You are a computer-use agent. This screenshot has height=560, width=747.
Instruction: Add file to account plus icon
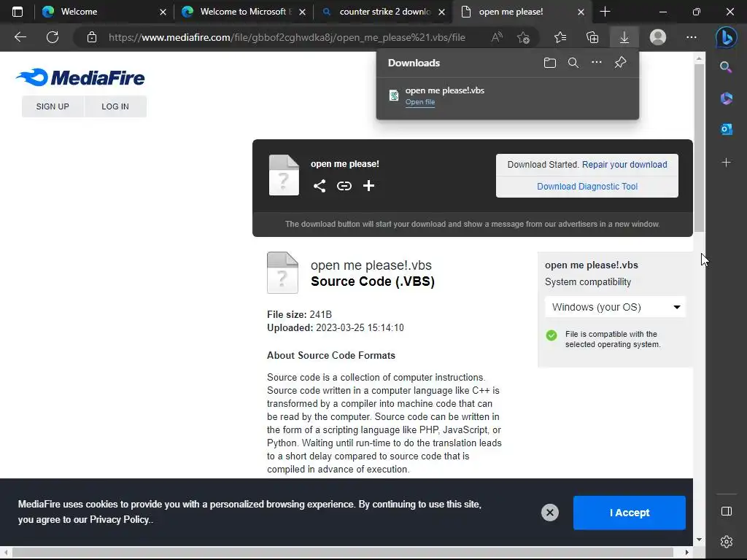click(368, 186)
